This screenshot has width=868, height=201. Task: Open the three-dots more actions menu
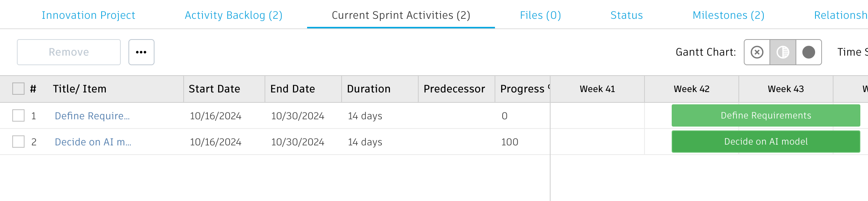coord(141,52)
